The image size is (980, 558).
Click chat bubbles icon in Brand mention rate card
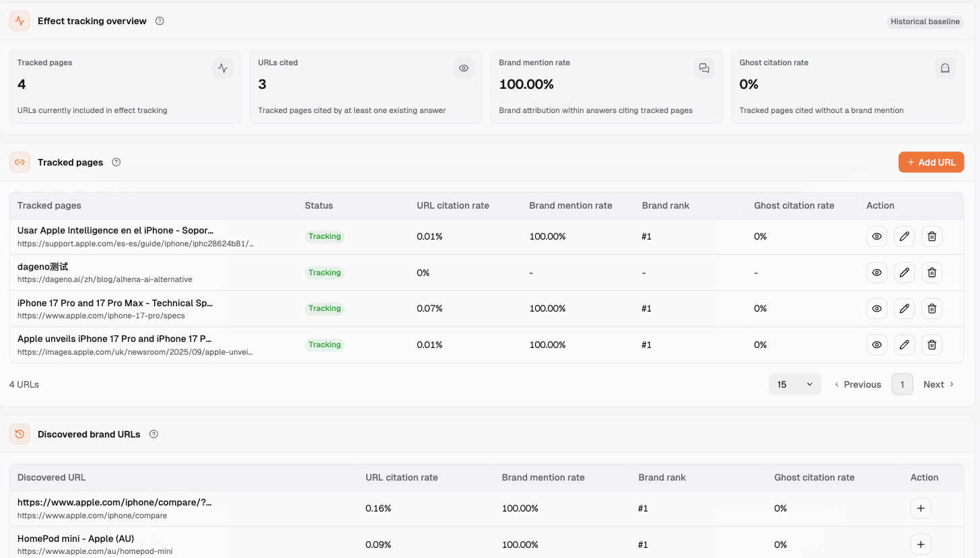704,68
